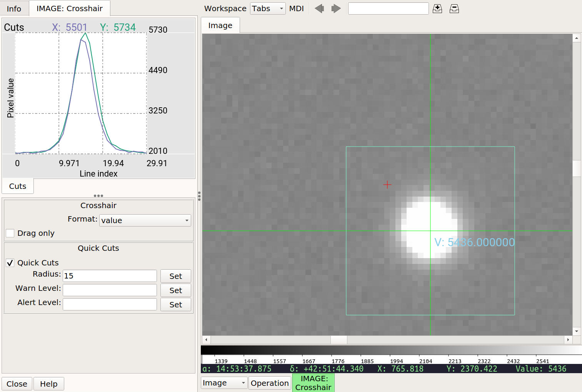Click the red crosshair marker in image
Image resolution: width=582 pixels, height=392 pixels.
click(387, 185)
